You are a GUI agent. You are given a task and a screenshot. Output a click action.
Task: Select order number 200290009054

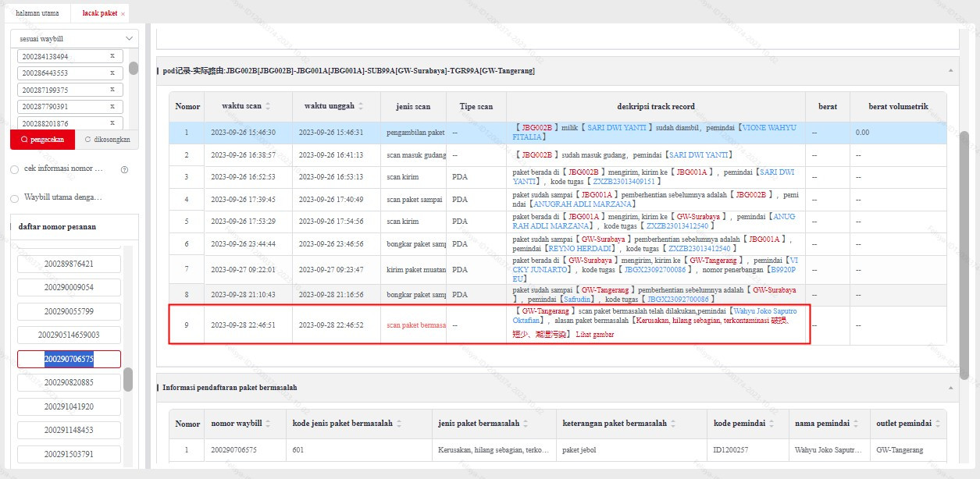[x=69, y=287]
